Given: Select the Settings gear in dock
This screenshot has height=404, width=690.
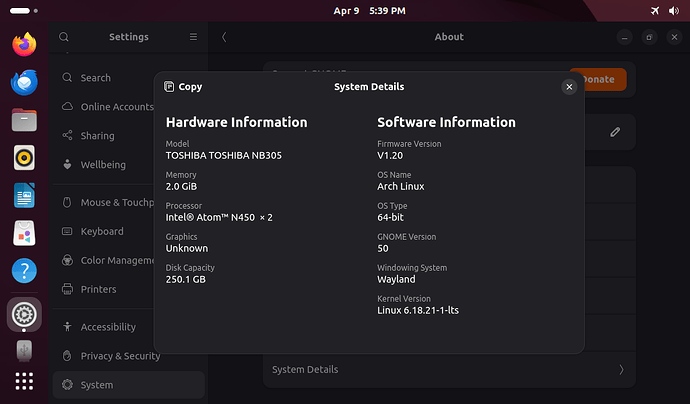Looking at the screenshot, I should pyautogui.click(x=24, y=314).
